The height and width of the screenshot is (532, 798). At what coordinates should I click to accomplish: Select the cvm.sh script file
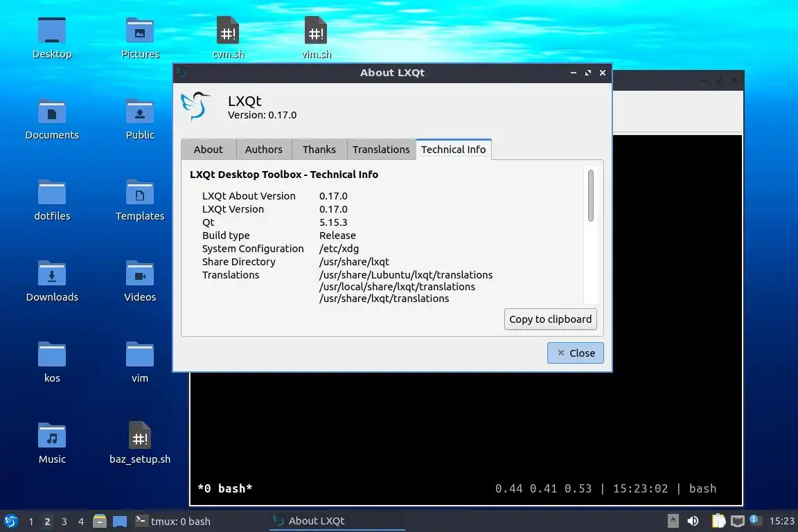[228, 38]
